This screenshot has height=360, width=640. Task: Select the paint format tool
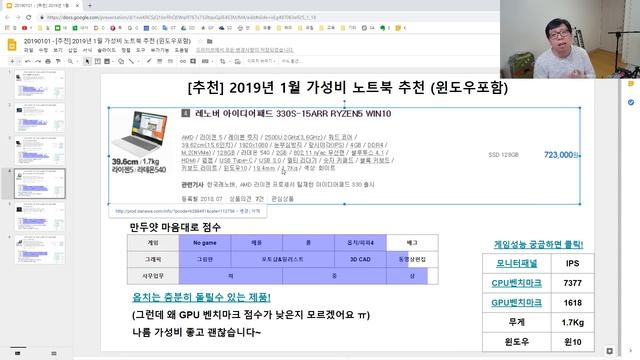coord(58,61)
